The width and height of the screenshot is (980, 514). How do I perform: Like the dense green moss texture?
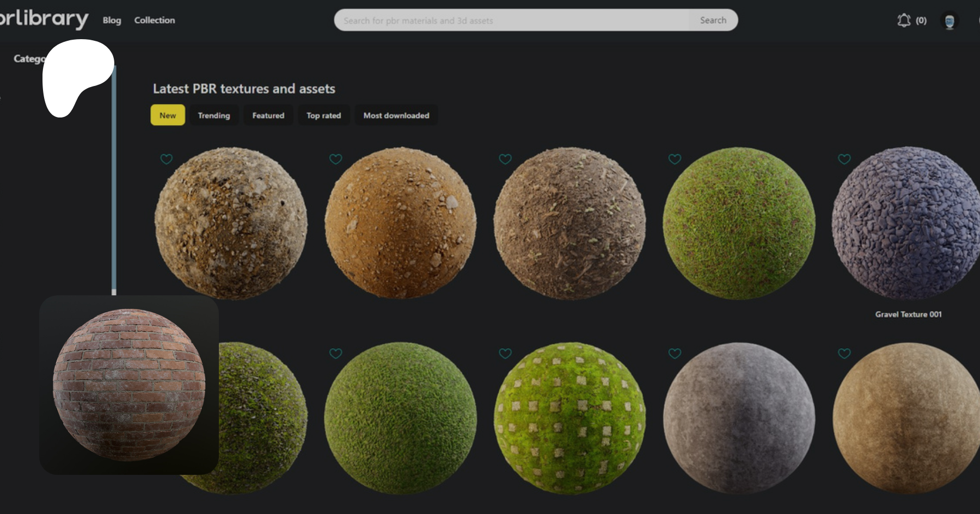336,354
